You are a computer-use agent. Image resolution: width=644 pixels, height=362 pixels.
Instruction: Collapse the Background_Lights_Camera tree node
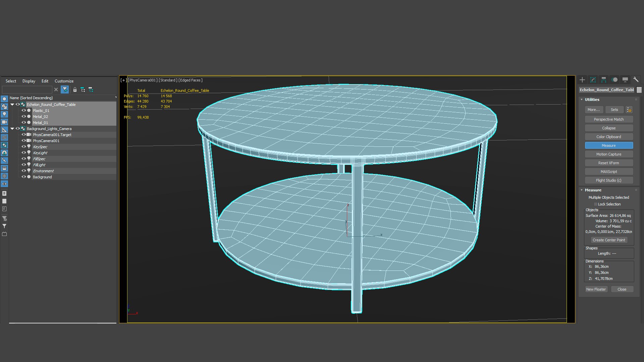[x=12, y=129]
